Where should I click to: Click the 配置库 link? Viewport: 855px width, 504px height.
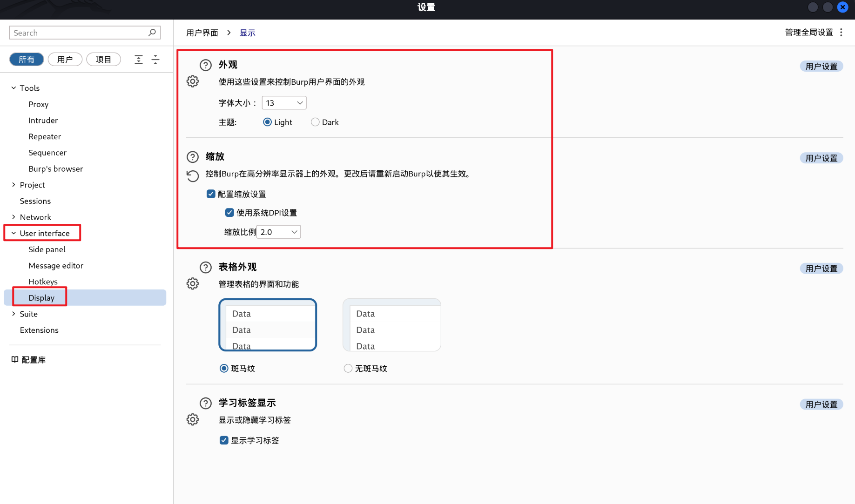pos(34,360)
